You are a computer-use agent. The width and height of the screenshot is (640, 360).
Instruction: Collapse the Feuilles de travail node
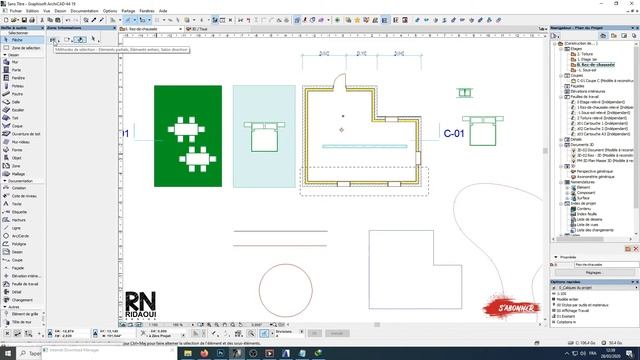click(x=561, y=97)
